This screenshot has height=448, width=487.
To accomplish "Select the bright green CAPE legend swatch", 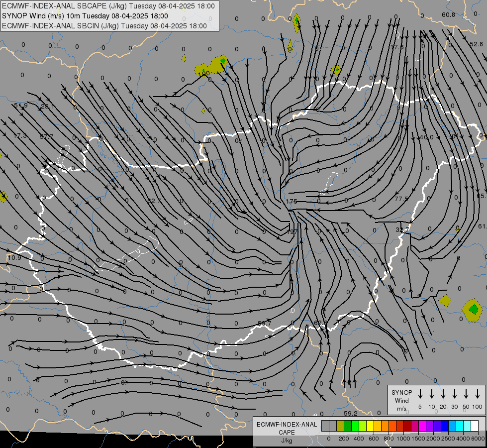I will point(355,426).
